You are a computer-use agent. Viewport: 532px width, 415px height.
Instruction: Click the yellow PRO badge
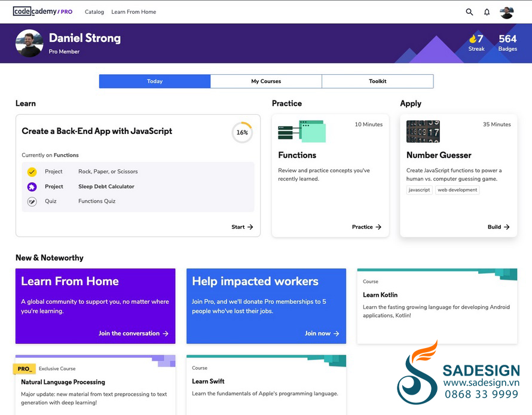pyautogui.click(x=24, y=369)
